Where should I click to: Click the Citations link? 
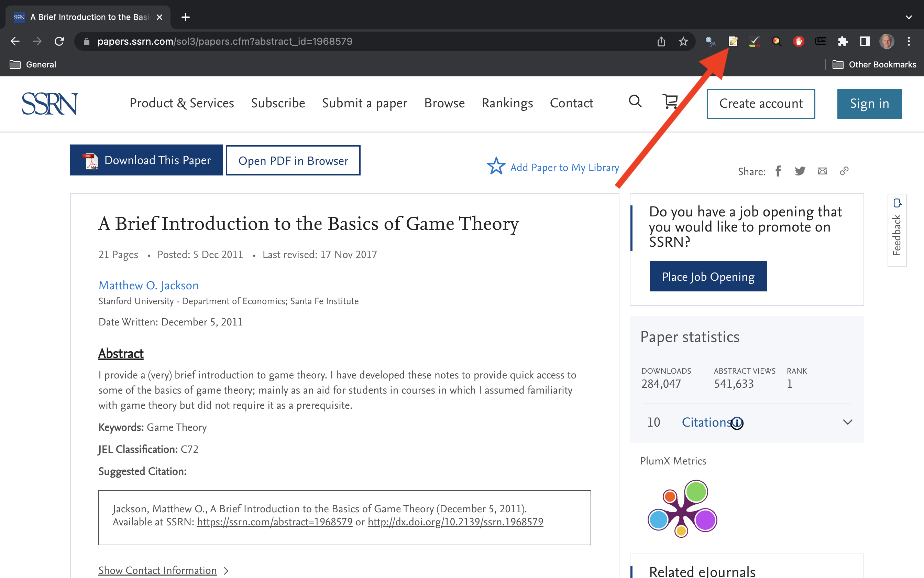click(x=706, y=422)
